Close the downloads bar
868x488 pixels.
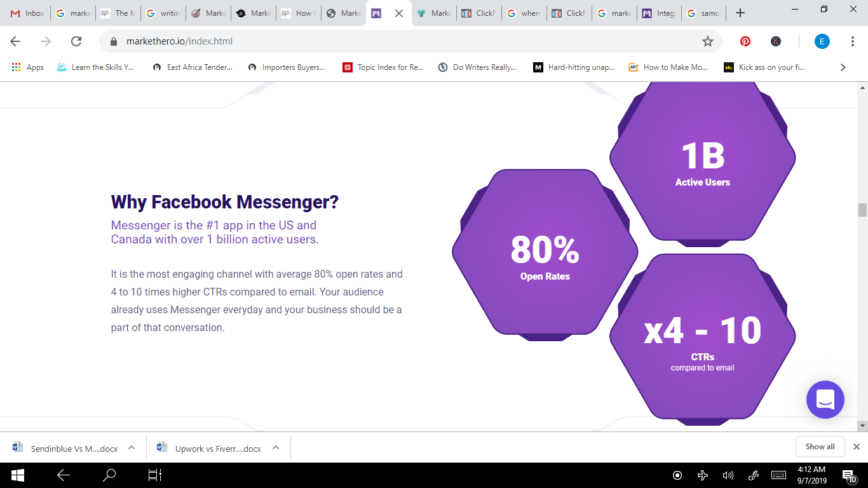(x=857, y=447)
